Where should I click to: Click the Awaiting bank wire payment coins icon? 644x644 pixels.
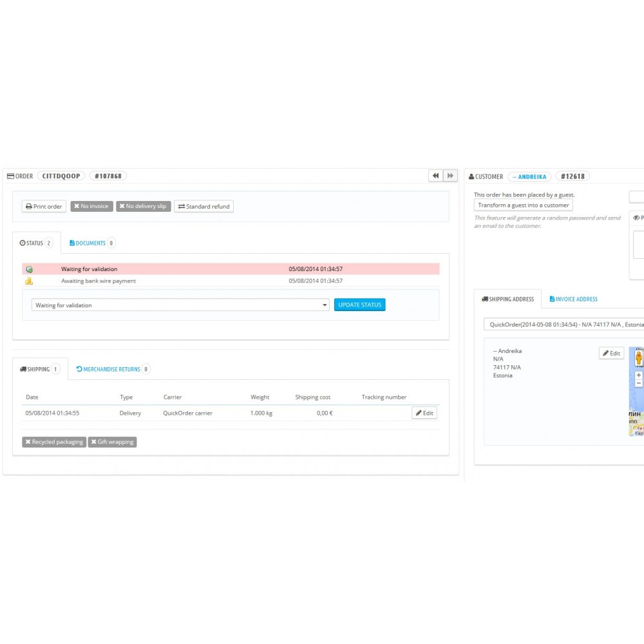click(29, 281)
